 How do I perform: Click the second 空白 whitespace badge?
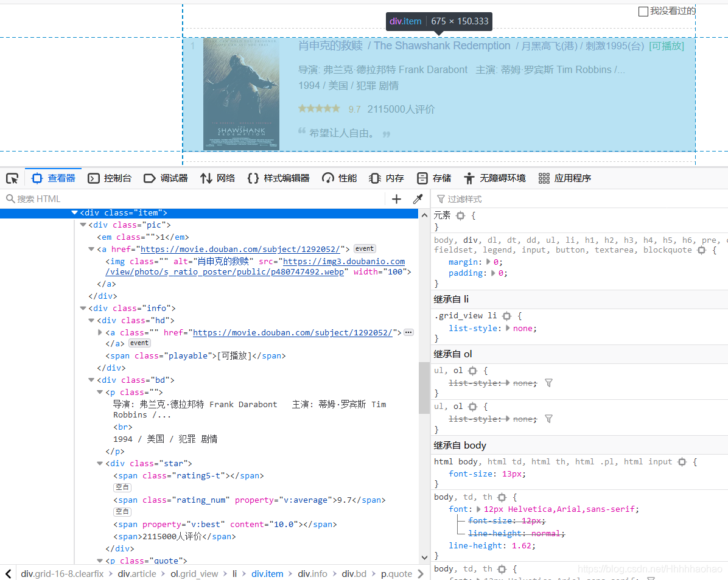(122, 512)
